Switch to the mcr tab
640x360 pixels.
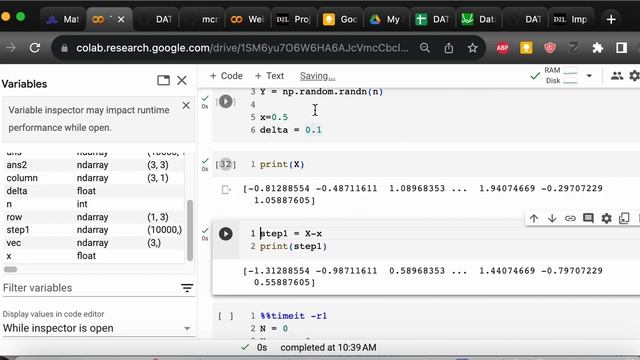pos(204,19)
